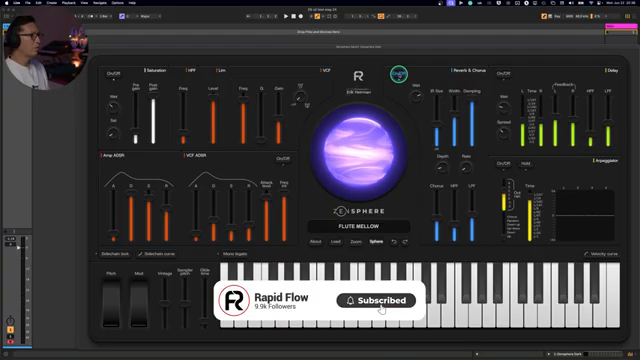Open the 1 Bar quantization dropdown

[x=105, y=16]
